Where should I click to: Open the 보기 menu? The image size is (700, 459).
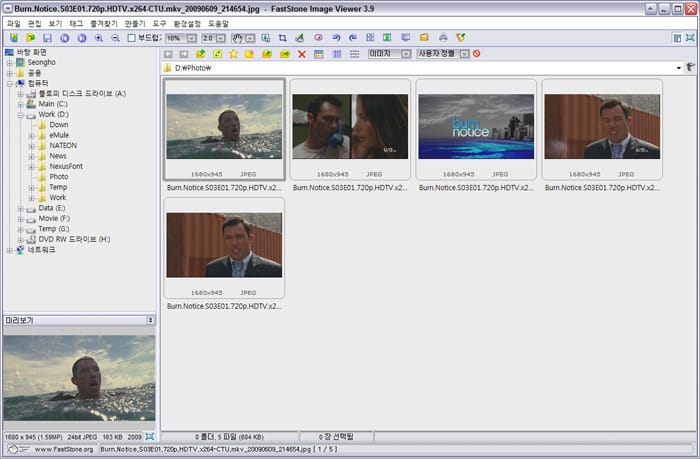coord(55,24)
